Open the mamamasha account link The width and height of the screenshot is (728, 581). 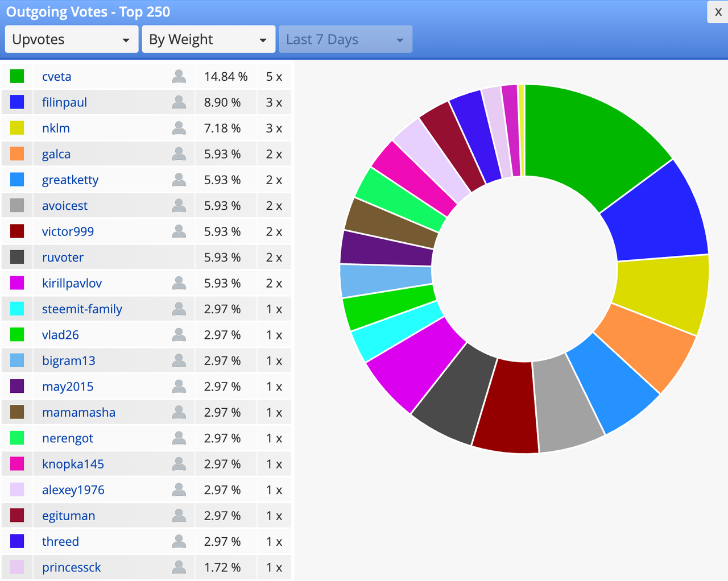pyautogui.click(x=78, y=413)
